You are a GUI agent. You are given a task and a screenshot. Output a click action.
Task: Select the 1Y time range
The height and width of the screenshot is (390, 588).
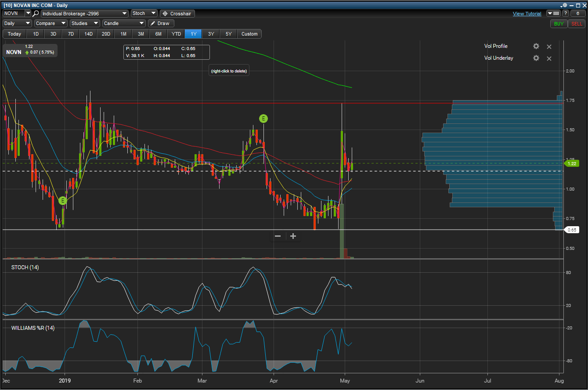click(194, 34)
